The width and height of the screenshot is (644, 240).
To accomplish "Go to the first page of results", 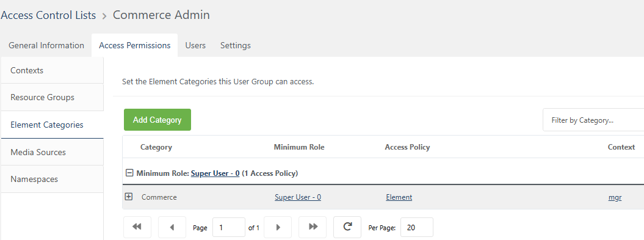I will pos(137,227).
